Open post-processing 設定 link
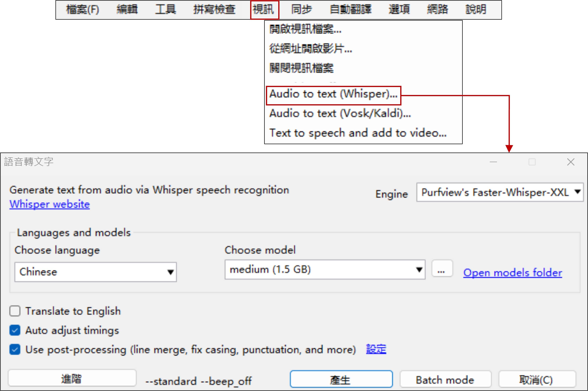The width and height of the screenshot is (588, 391). (376, 349)
